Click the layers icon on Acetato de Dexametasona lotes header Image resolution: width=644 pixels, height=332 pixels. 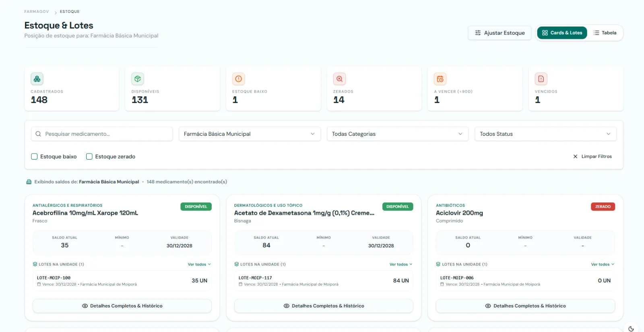click(x=237, y=264)
